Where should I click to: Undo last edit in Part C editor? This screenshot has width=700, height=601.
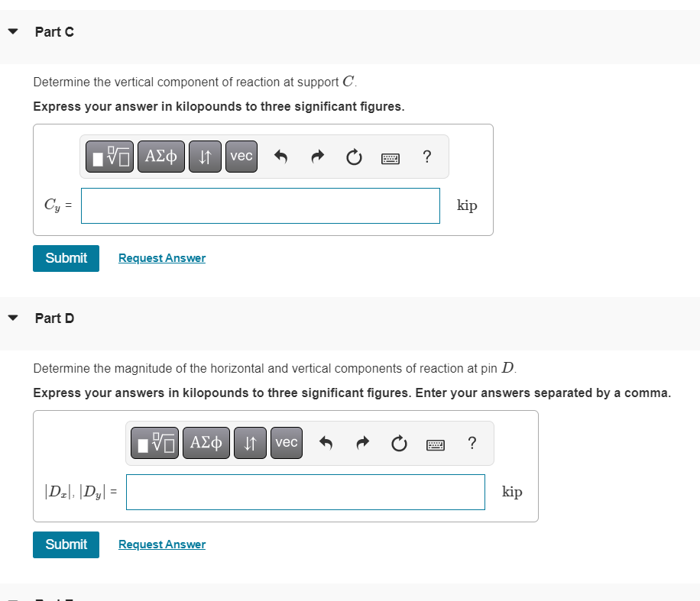pos(280,157)
